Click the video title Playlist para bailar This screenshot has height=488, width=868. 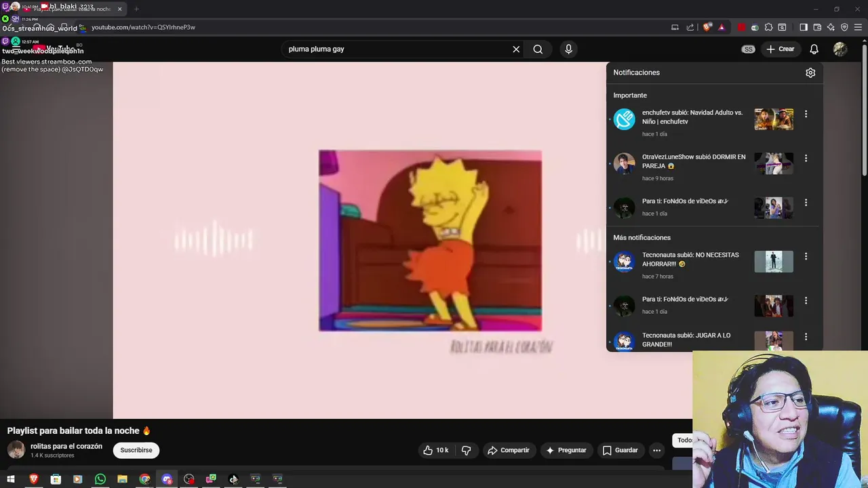(79, 430)
